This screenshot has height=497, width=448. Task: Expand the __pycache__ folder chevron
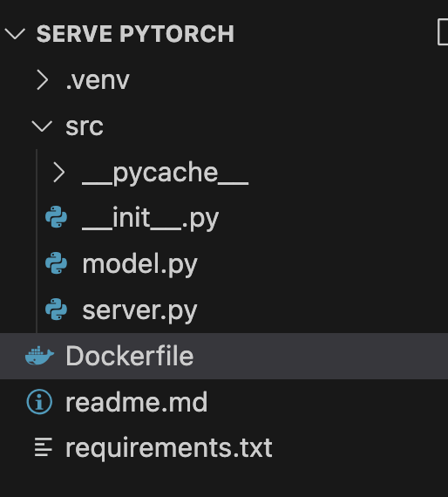click(59, 173)
